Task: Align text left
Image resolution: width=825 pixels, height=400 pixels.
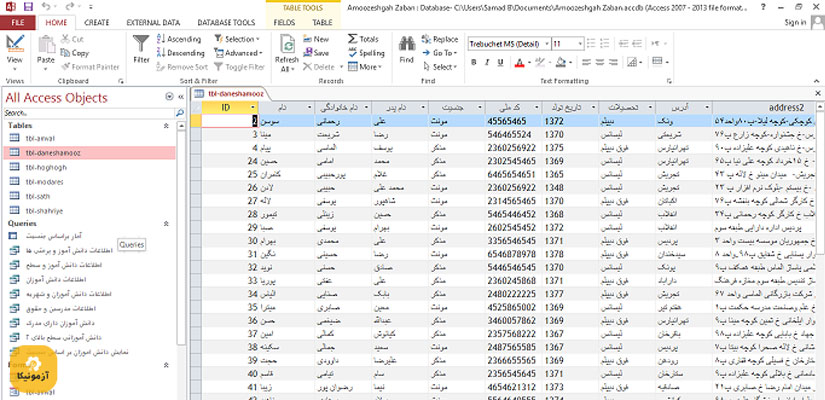Action: tap(587, 62)
